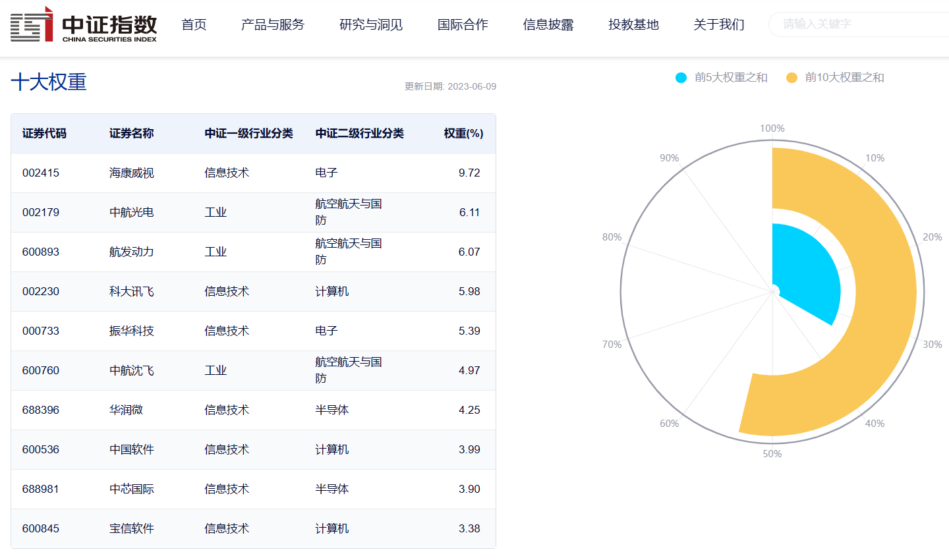Click weight value 4.97
Image resolution: width=949 pixels, height=560 pixels.
tap(469, 370)
